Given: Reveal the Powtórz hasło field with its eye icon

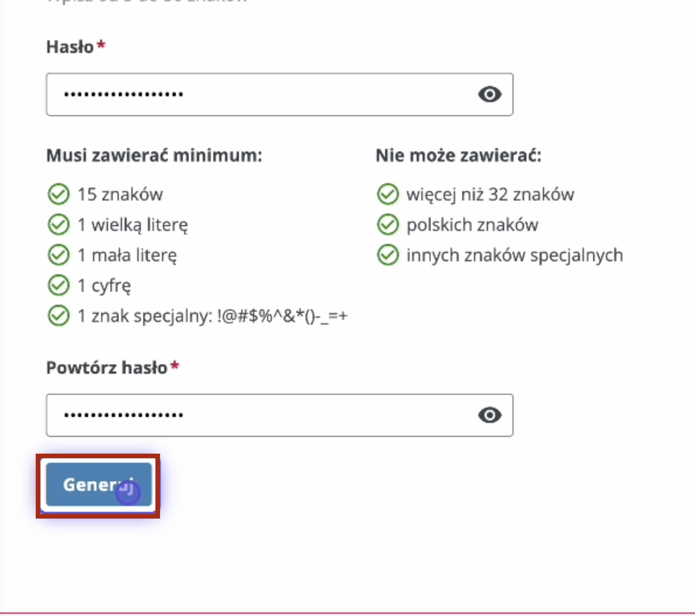Looking at the screenshot, I should point(489,415).
